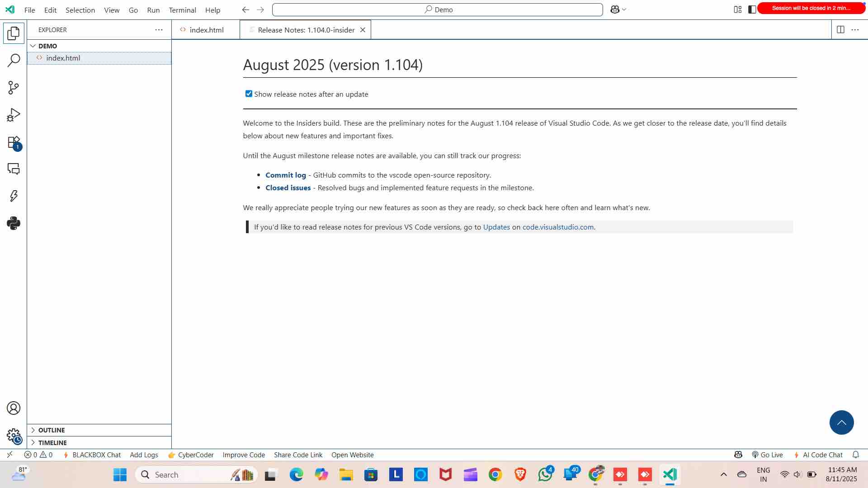Open the Split Editor icon top right
This screenshot has width=868, height=488.
tap(841, 30)
